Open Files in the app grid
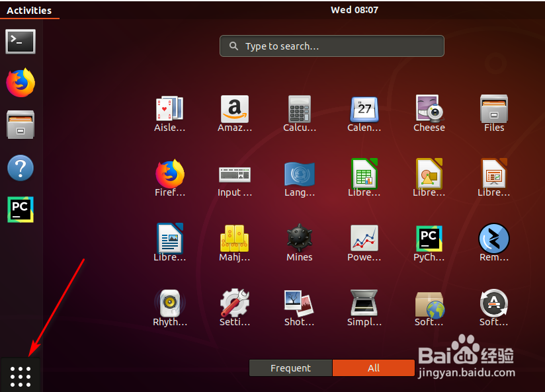545x392 pixels. pyautogui.click(x=494, y=114)
